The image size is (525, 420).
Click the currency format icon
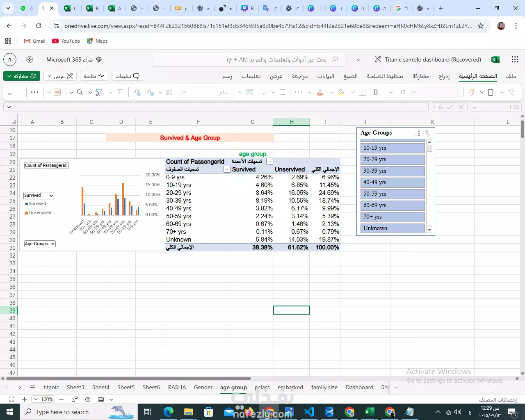point(169,92)
